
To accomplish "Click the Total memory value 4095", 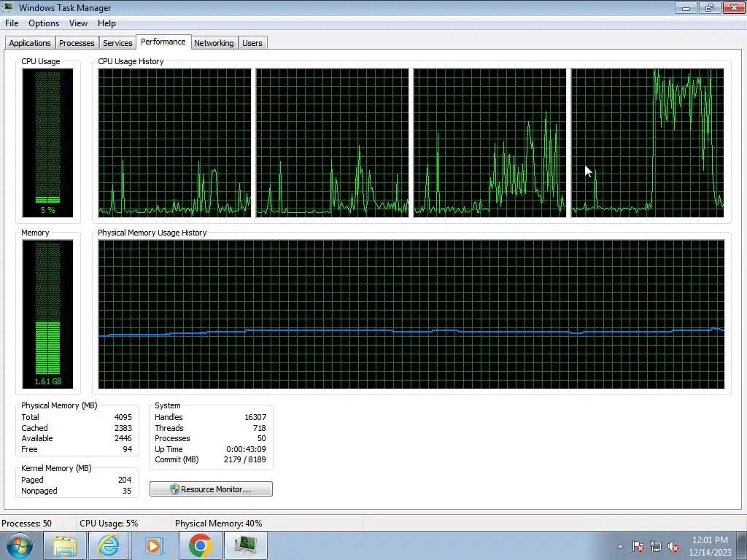I will pyautogui.click(x=123, y=416).
